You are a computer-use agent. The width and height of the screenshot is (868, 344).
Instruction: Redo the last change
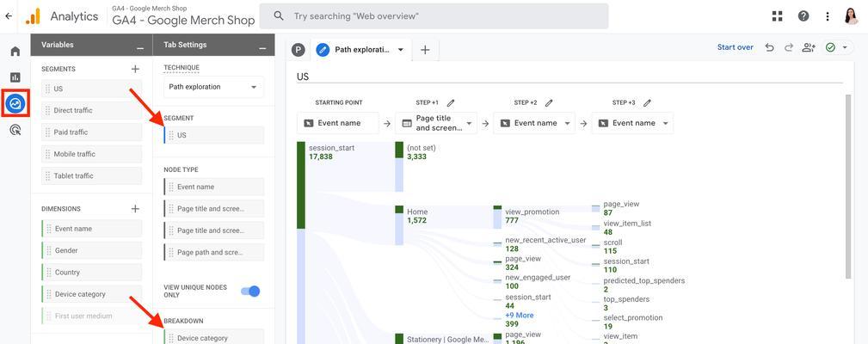click(788, 47)
